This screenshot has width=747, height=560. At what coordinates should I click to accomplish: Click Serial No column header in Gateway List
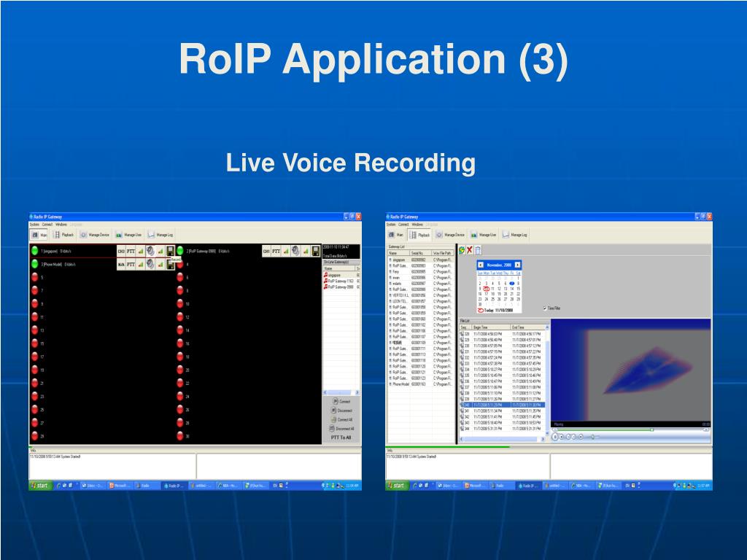click(419, 253)
